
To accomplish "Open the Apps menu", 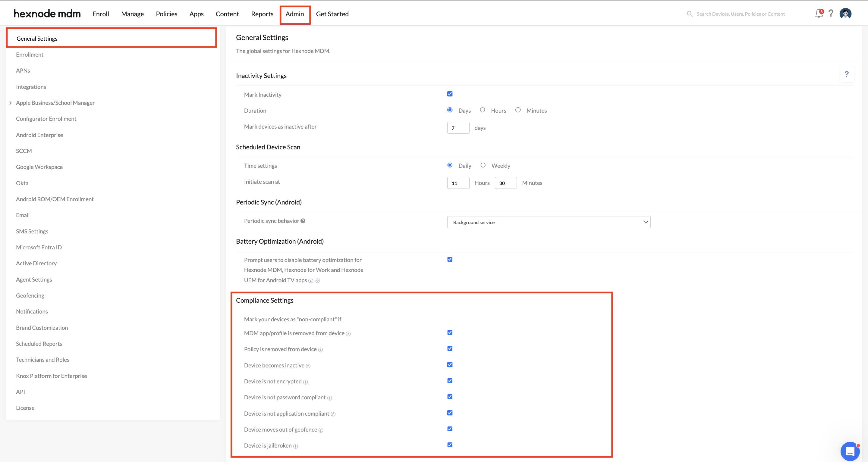I will click(197, 14).
